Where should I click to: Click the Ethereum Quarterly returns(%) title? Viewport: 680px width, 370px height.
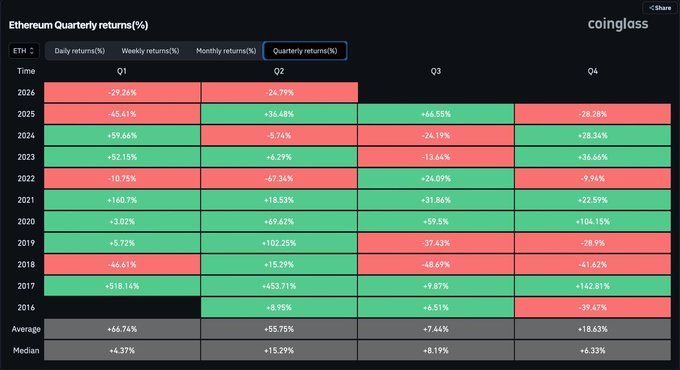pos(78,25)
